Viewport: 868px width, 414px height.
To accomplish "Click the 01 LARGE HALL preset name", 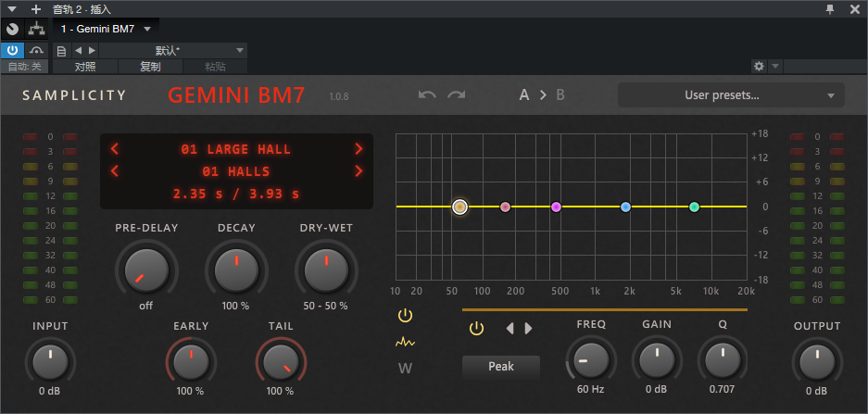I will tap(236, 149).
